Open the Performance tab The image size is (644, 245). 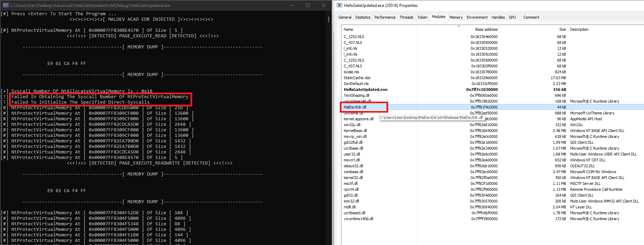pyautogui.click(x=385, y=17)
